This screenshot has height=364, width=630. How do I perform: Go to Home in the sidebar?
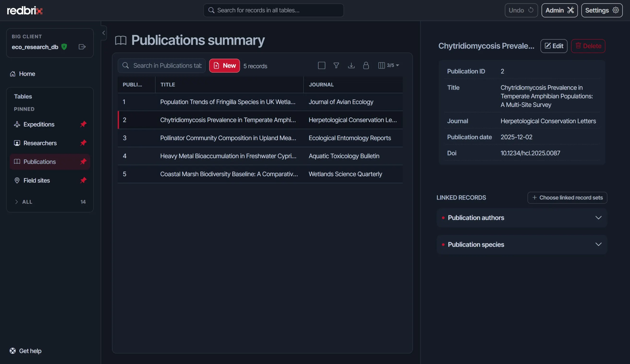click(x=27, y=74)
